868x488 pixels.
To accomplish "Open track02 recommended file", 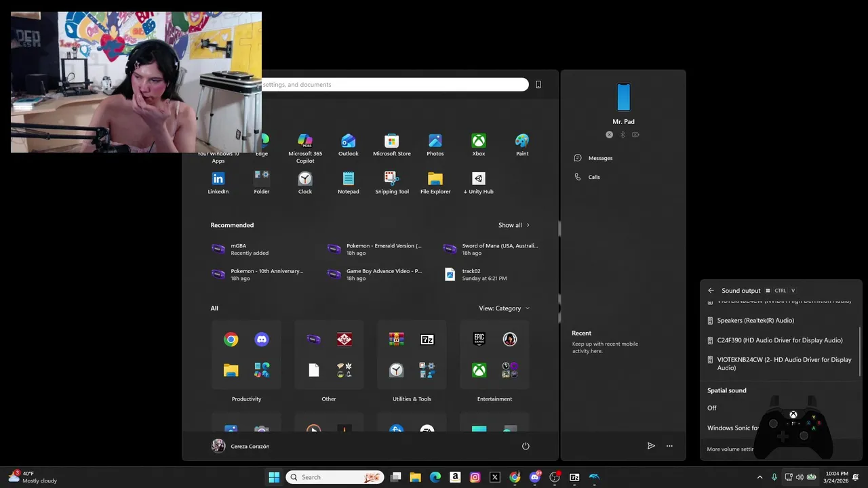I will [x=476, y=274].
